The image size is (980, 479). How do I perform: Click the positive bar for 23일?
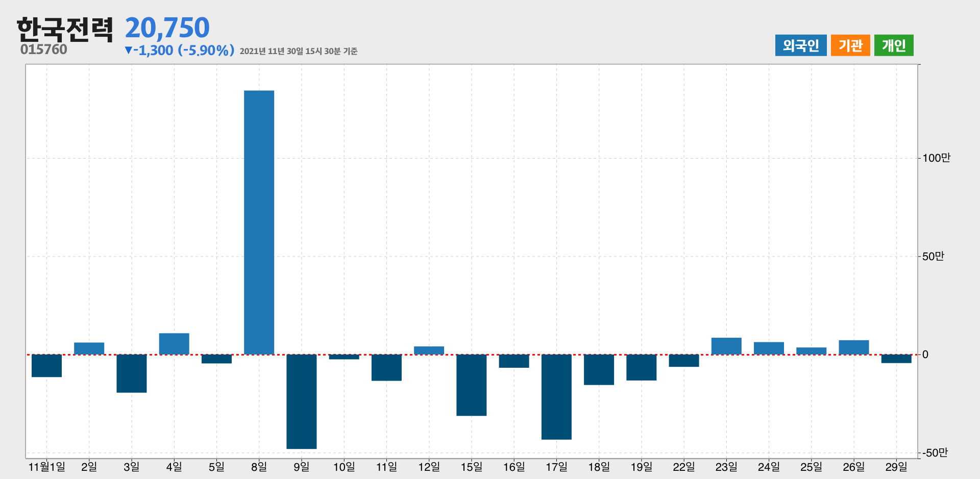tap(726, 346)
